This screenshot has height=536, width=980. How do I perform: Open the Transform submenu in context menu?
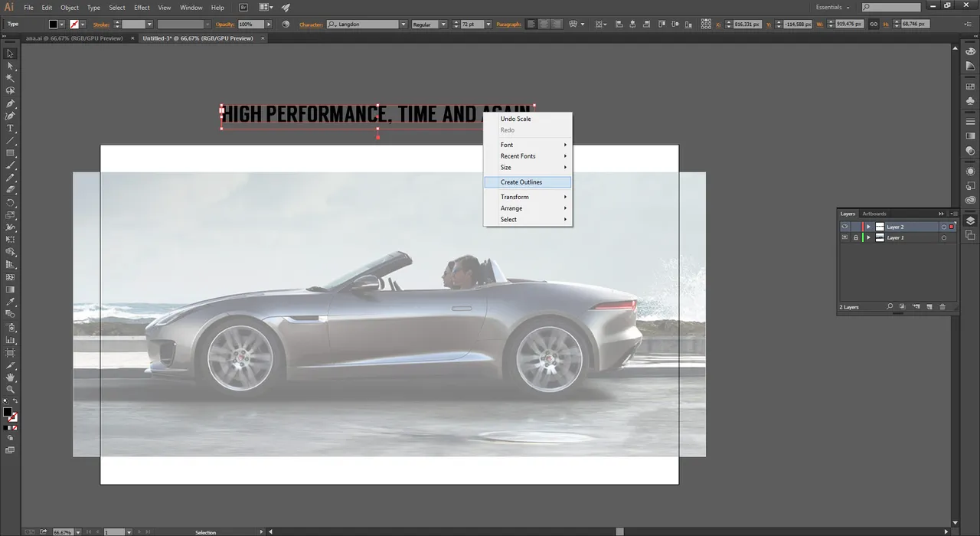(528, 197)
